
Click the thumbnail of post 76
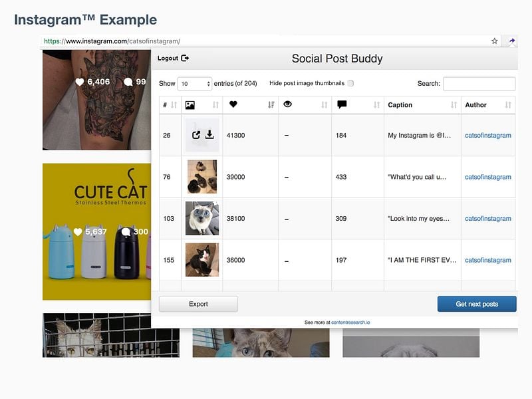[x=202, y=177]
